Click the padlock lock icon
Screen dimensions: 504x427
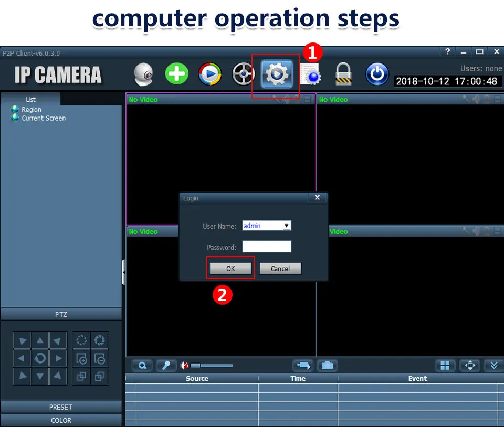tap(343, 74)
